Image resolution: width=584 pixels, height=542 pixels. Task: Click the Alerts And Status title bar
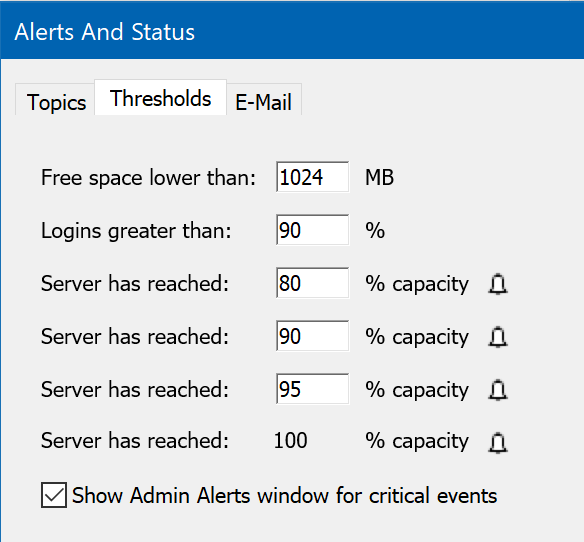(x=292, y=31)
